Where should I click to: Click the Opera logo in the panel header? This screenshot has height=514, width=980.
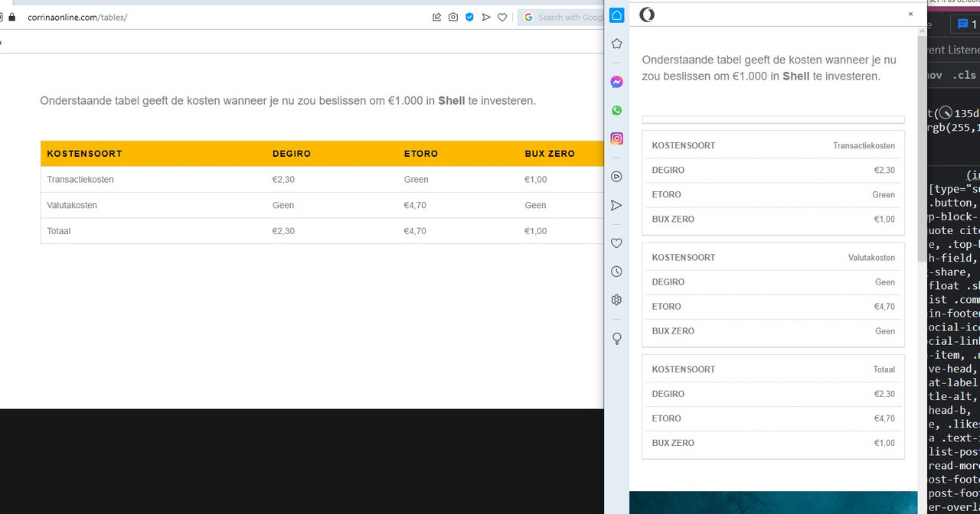point(647,15)
